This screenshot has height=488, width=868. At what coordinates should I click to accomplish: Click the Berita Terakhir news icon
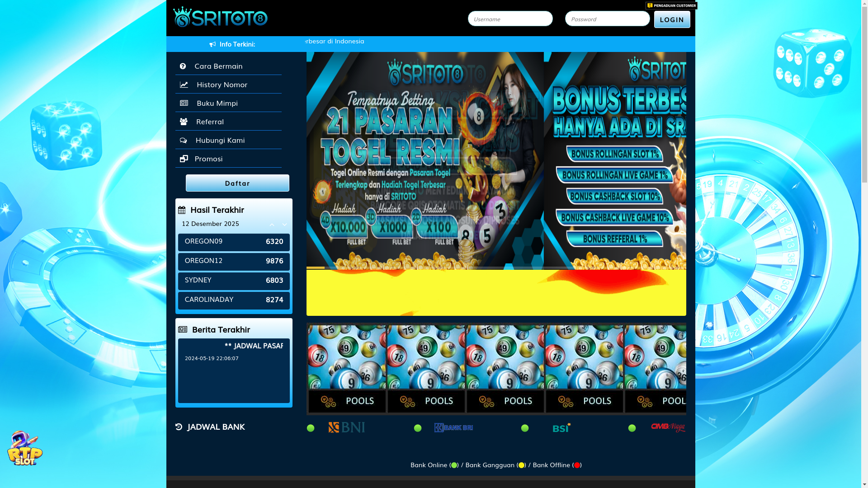(x=183, y=330)
